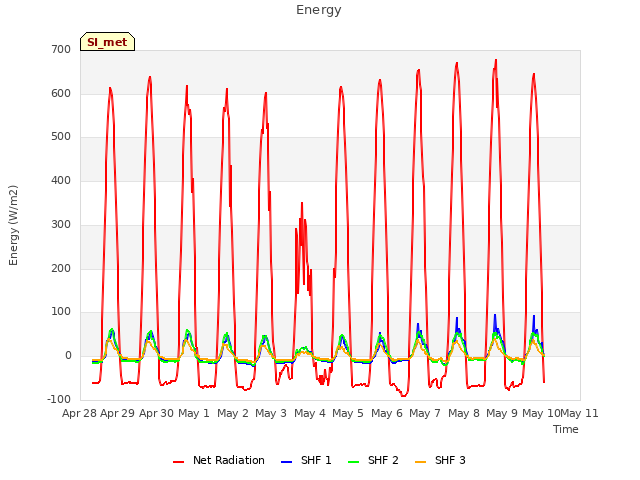The width and height of the screenshot is (640, 480).
Task: Click the -100 y-axis tick label
Action: click(x=59, y=399)
